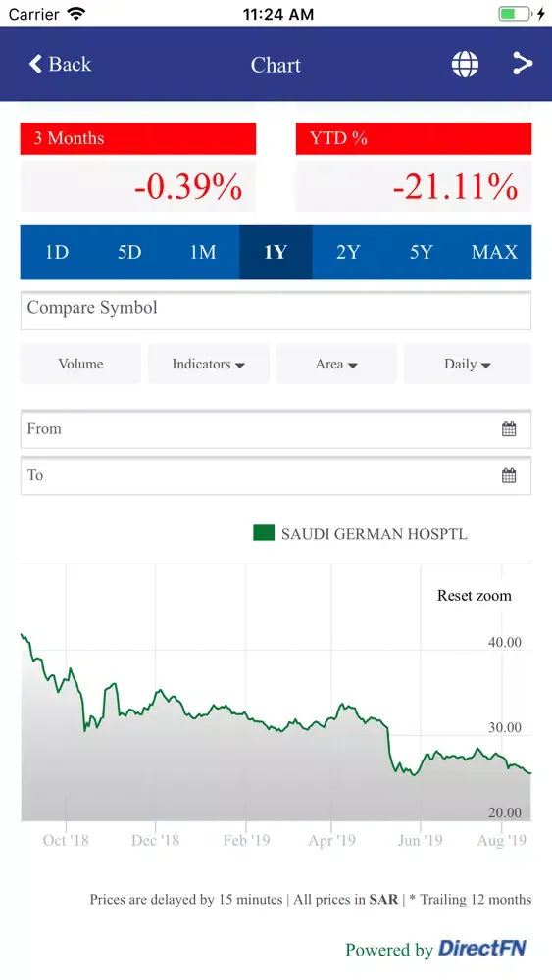The width and height of the screenshot is (552, 980).
Task: Click the 40.00 price axis label
Action: pyautogui.click(x=505, y=643)
